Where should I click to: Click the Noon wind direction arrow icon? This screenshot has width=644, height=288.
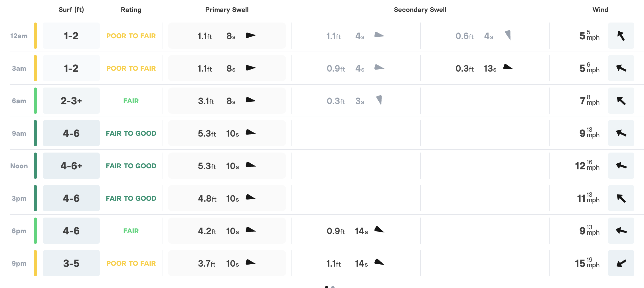pos(621,166)
